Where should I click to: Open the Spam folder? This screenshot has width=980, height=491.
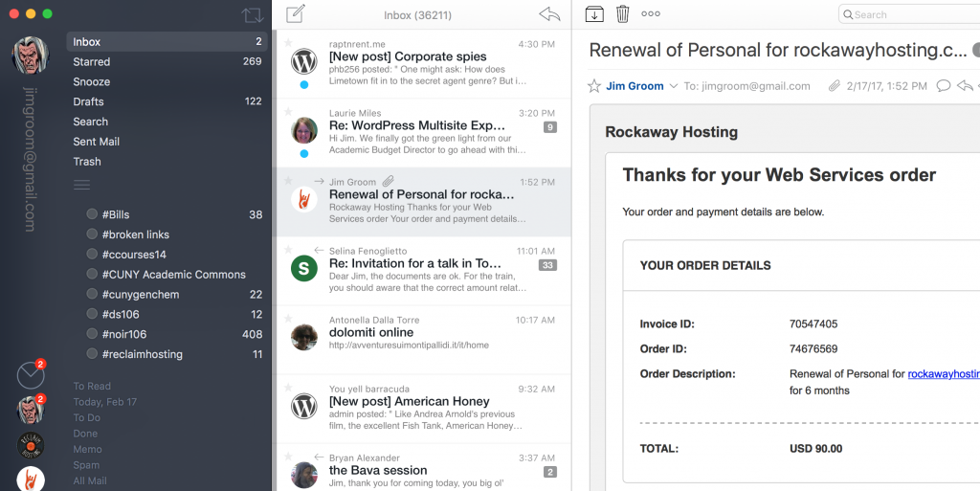[x=86, y=465]
